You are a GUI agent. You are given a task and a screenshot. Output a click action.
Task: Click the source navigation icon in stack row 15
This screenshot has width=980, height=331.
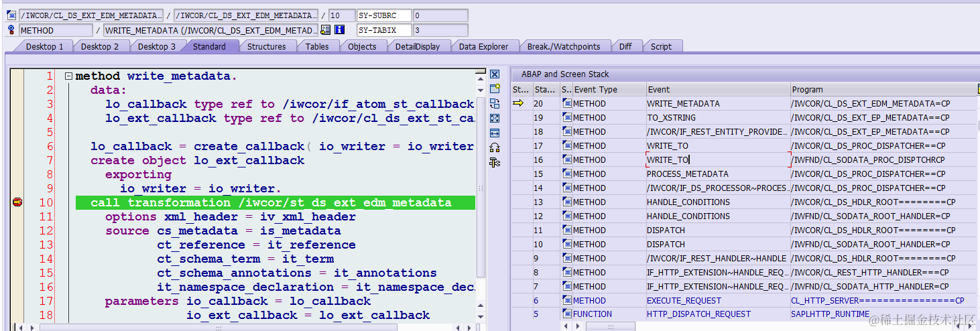566,174
